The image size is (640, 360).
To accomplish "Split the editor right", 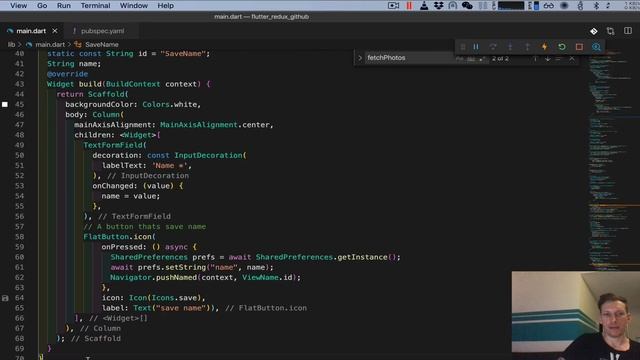I will tap(628, 31).
